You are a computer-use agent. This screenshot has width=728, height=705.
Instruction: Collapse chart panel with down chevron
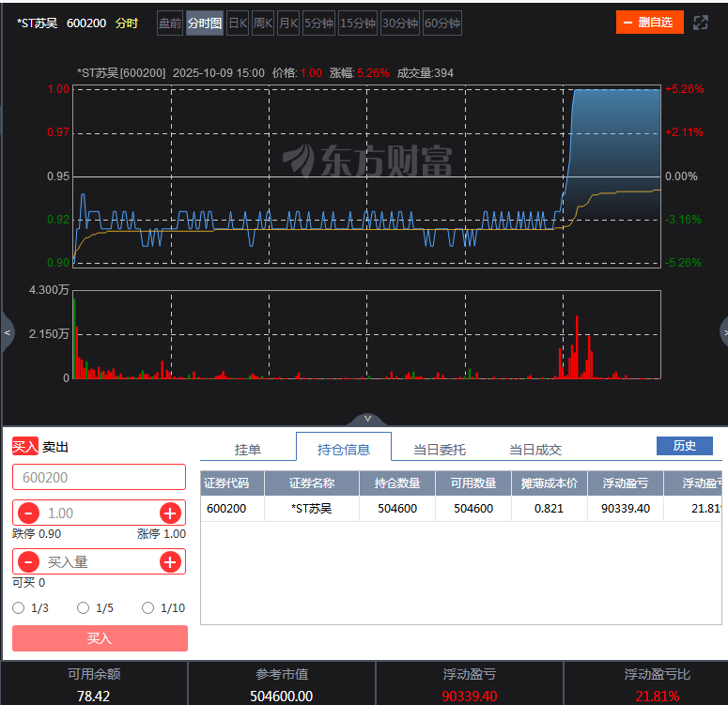coord(367,419)
